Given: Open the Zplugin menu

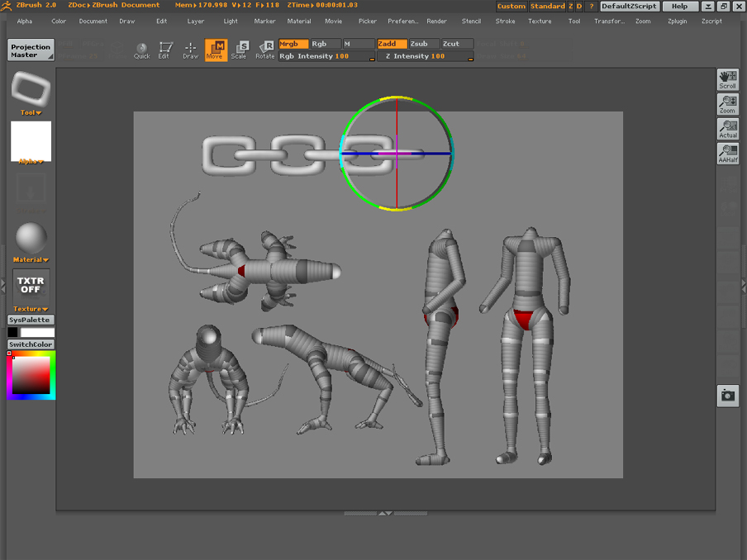Looking at the screenshot, I should tap(677, 21).
